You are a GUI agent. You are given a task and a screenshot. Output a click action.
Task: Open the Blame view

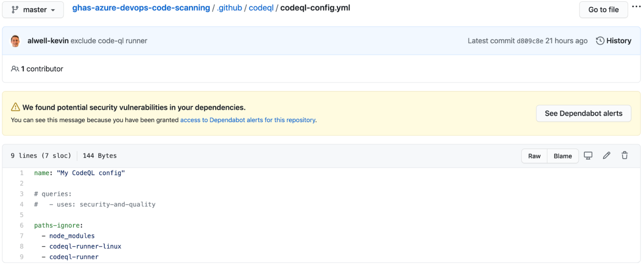tap(563, 156)
